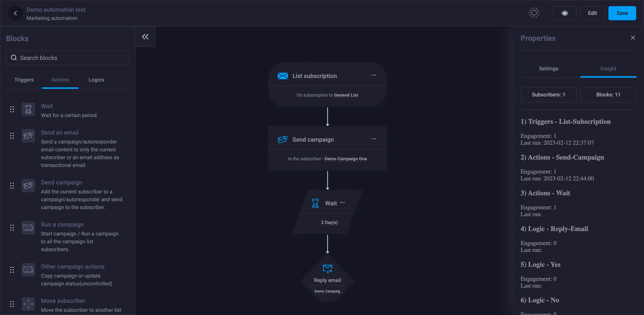Save the automation

[x=622, y=13]
